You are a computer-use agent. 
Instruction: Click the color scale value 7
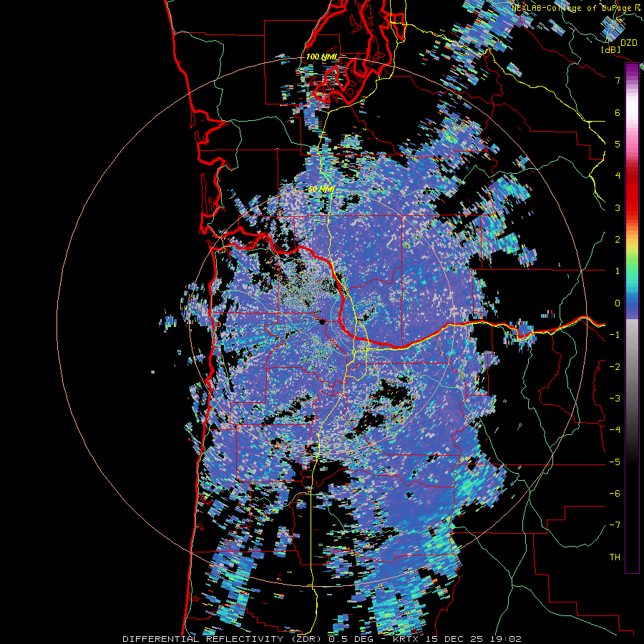pyautogui.click(x=618, y=80)
